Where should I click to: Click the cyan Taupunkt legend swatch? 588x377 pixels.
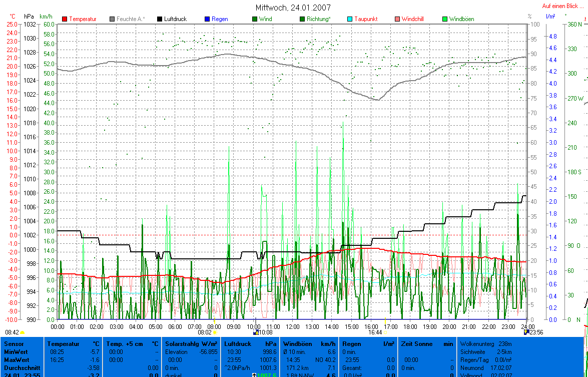pos(350,19)
